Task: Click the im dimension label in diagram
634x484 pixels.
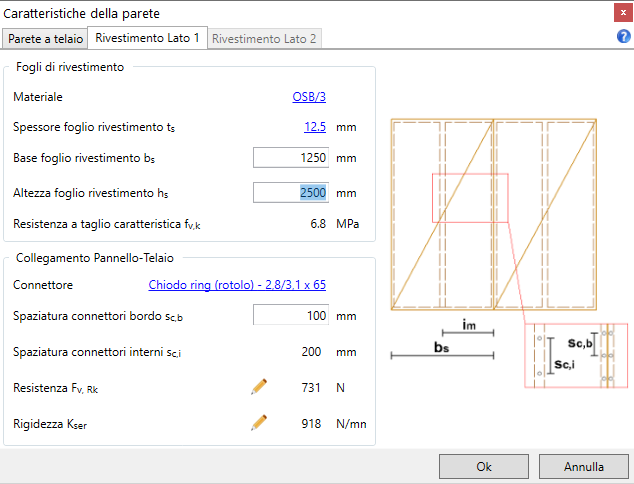Action: coord(469,325)
